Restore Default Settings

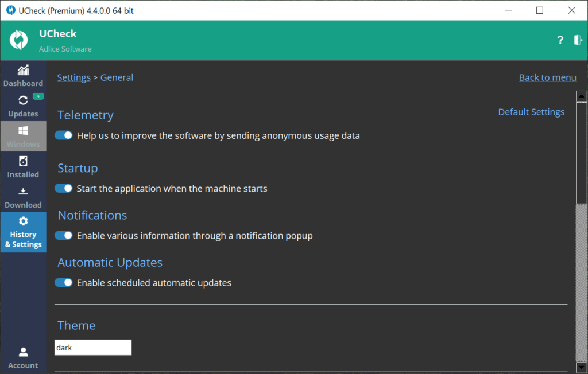click(x=531, y=112)
